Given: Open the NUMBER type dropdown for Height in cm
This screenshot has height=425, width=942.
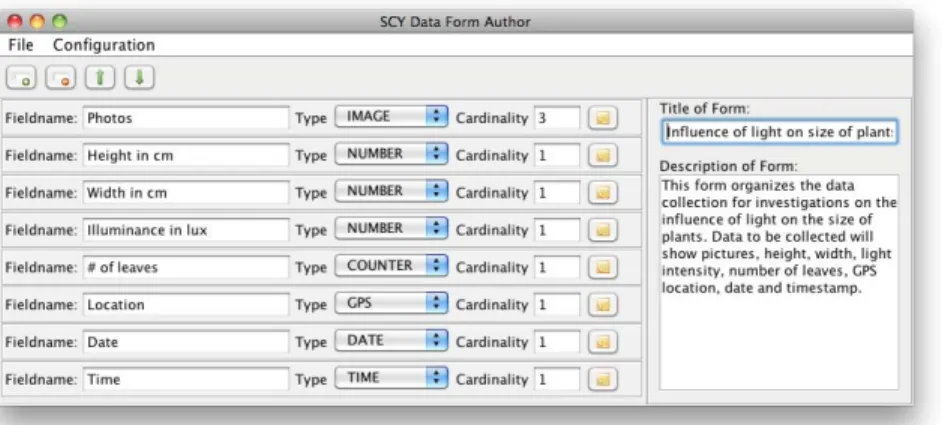Looking at the screenshot, I should [391, 154].
